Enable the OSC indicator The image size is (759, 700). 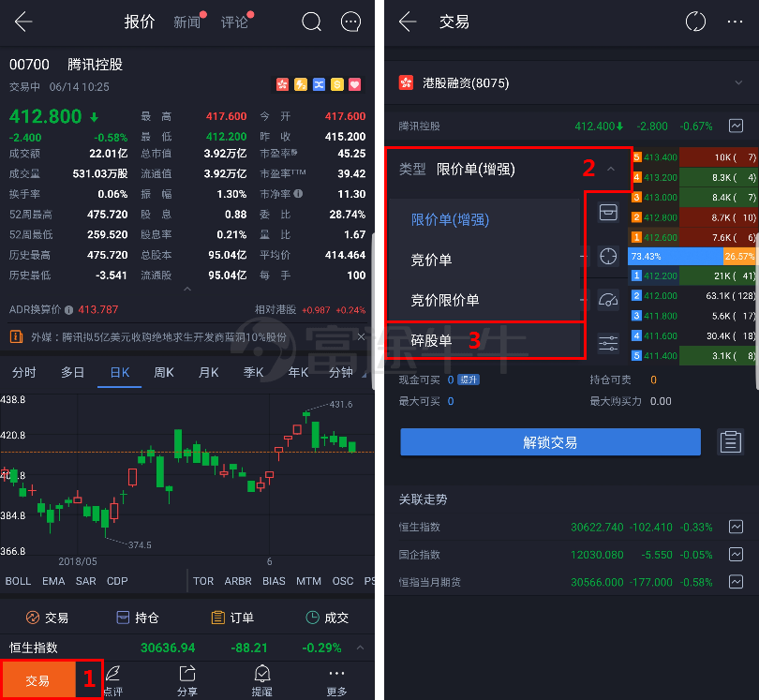click(343, 581)
